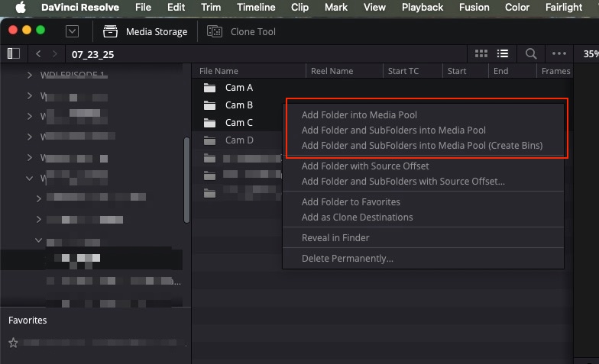This screenshot has width=599, height=364.
Task: Click the Clone Tool icon
Action: pos(214,31)
